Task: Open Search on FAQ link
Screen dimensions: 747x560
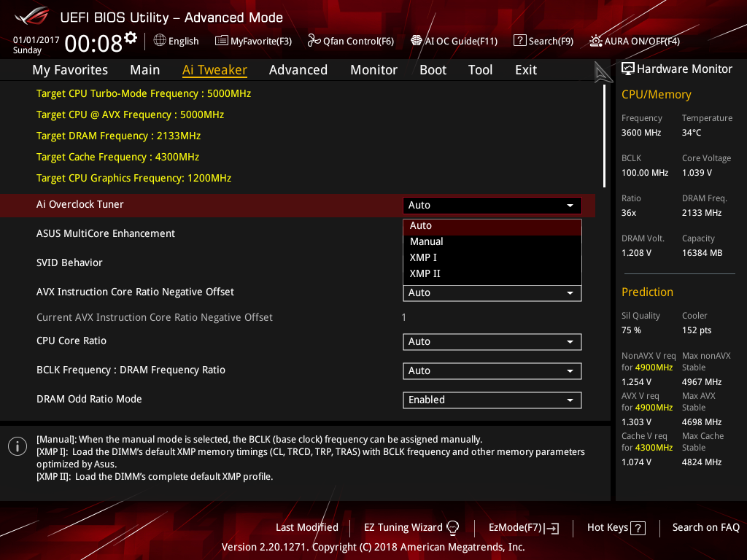Action: [705, 528]
